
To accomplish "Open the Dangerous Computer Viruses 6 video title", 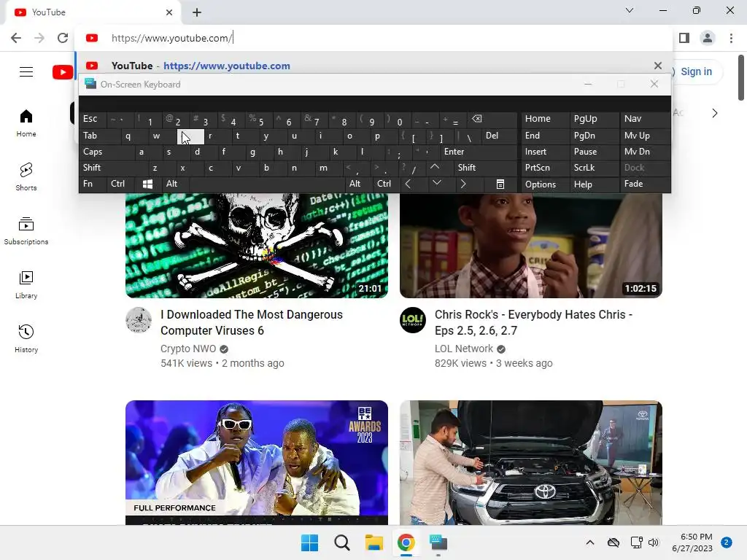I will pos(252,322).
